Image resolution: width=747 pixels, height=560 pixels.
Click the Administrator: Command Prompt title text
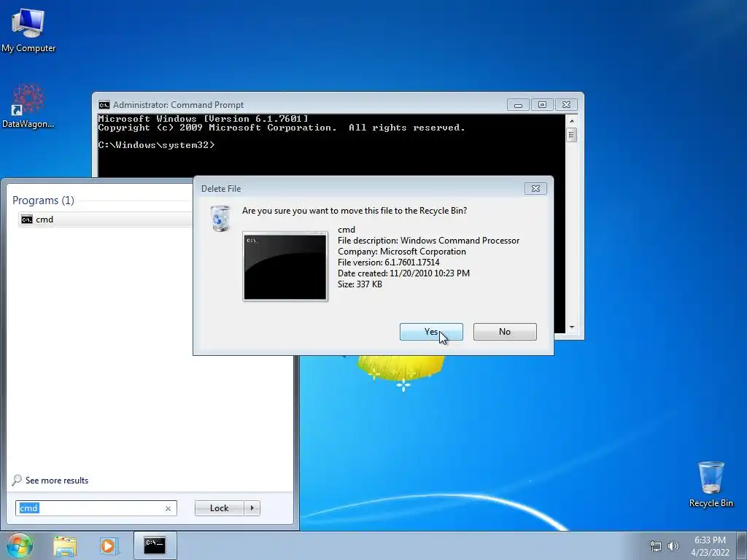coord(178,105)
